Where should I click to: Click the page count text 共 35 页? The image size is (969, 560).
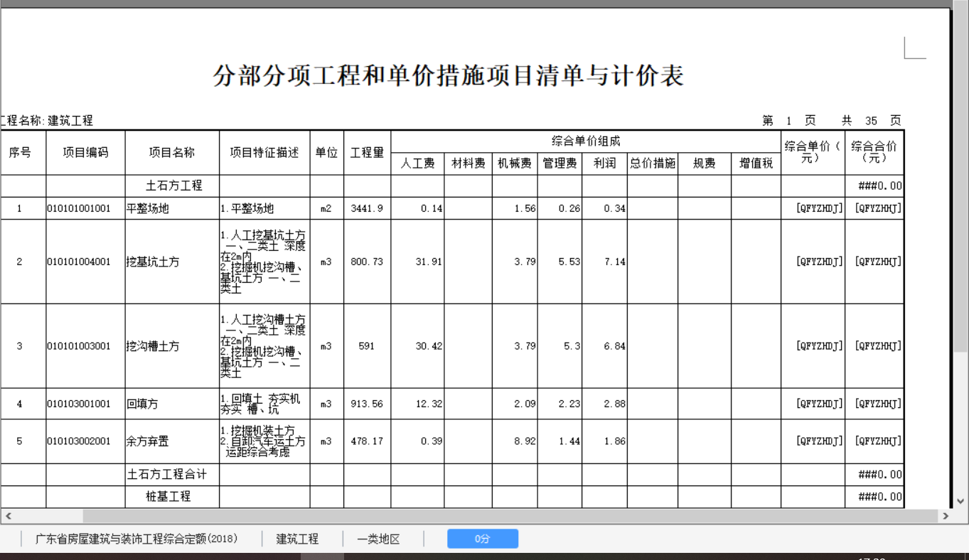click(x=872, y=121)
